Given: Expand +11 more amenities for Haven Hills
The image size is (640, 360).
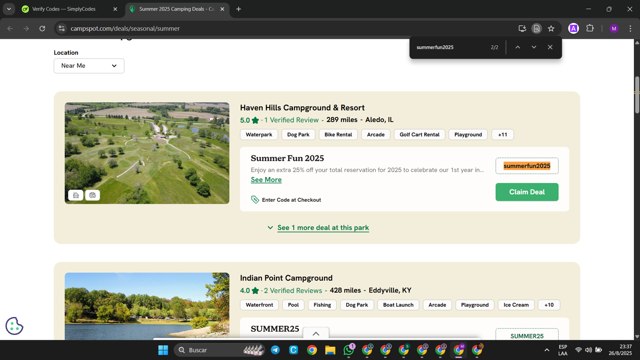Looking at the screenshot, I should tap(502, 135).
